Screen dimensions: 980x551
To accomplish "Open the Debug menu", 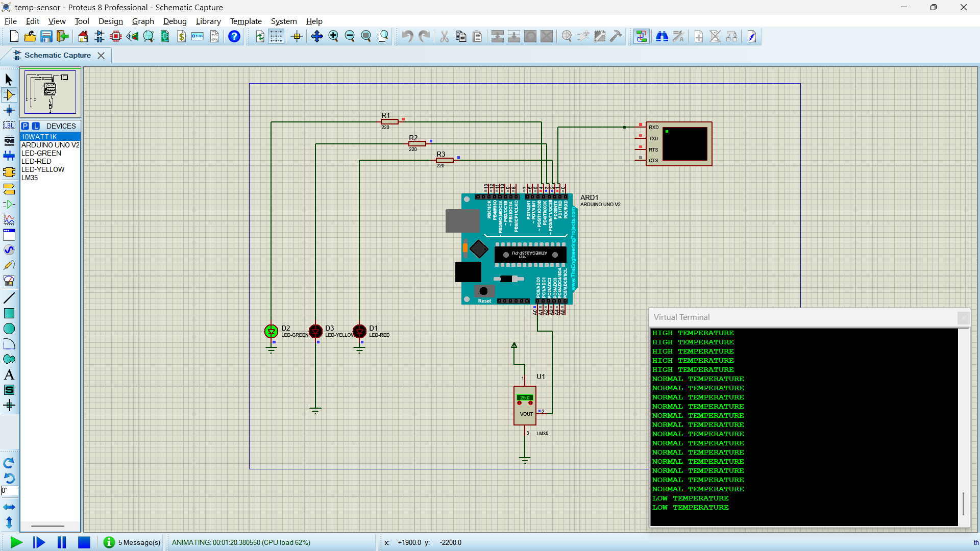I will click(x=175, y=21).
